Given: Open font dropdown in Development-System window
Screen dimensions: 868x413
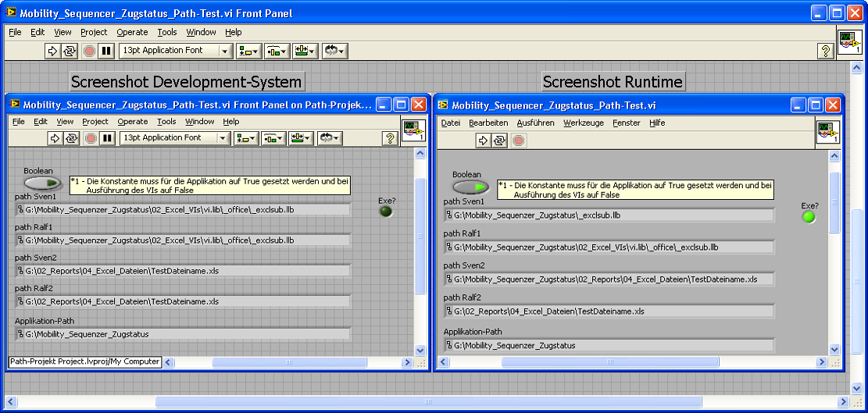Looking at the screenshot, I should click(175, 138).
